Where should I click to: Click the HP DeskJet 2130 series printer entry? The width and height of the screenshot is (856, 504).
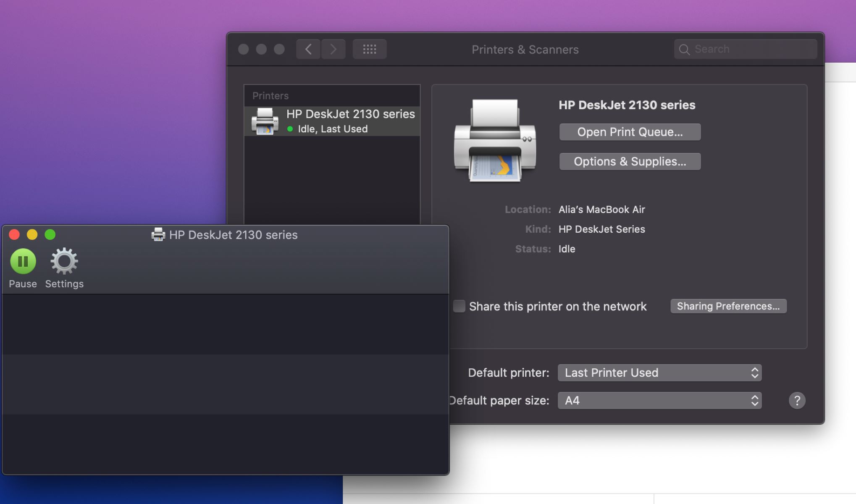[332, 121]
